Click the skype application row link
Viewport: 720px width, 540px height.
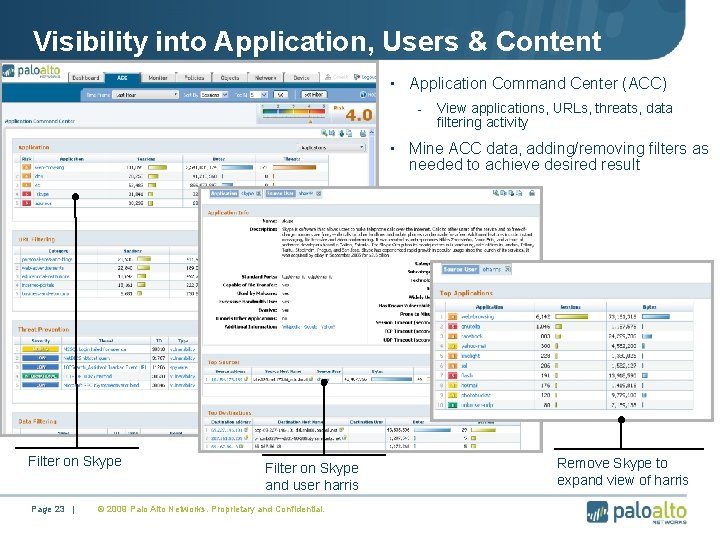(43, 194)
